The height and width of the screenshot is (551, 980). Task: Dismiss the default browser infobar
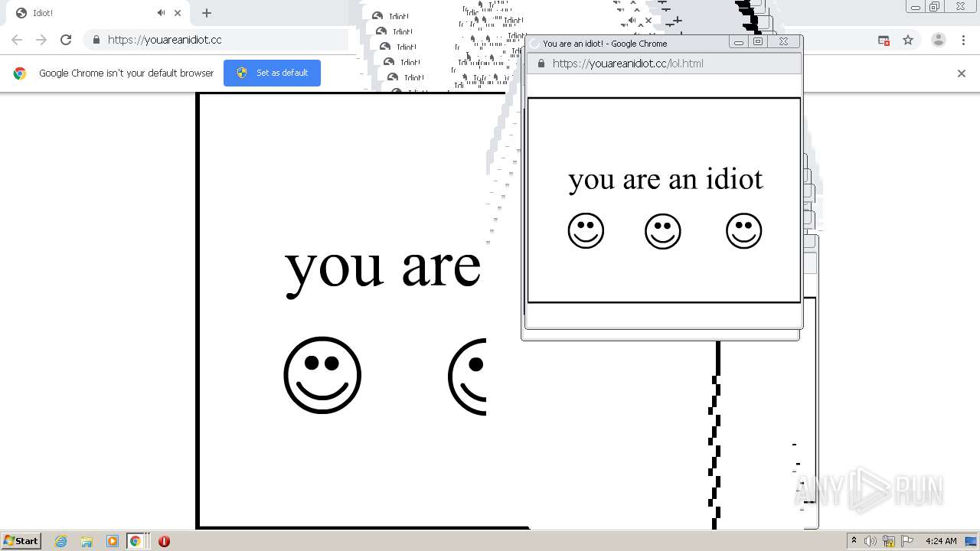pyautogui.click(x=962, y=73)
